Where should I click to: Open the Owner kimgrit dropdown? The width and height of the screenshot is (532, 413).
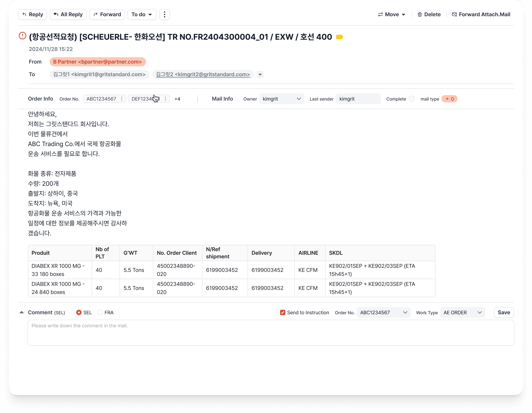(281, 99)
